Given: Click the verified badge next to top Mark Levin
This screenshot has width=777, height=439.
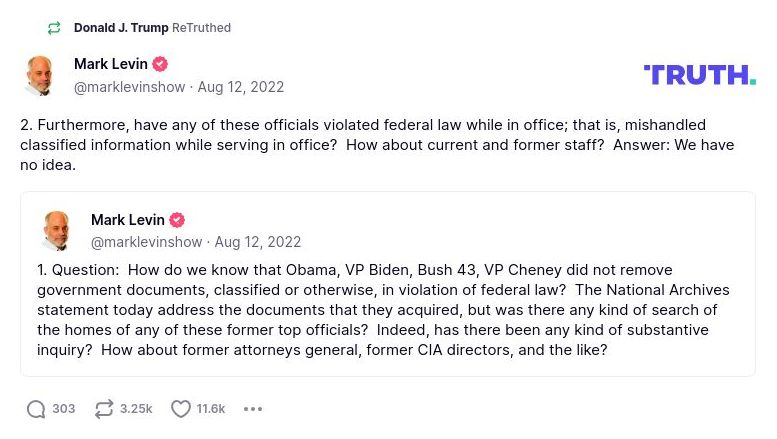Looking at the screenshot, I should pyautogui.click(x=160, y=64).
